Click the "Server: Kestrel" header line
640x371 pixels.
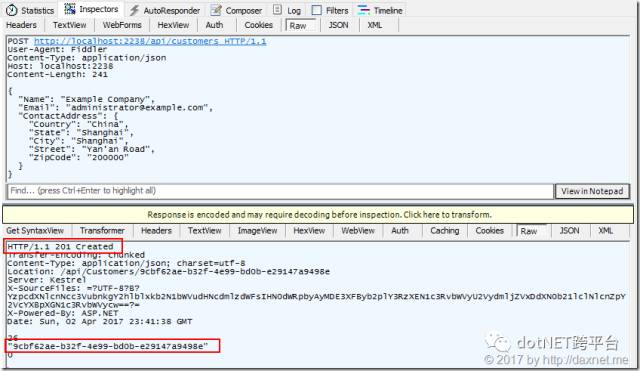47,280
